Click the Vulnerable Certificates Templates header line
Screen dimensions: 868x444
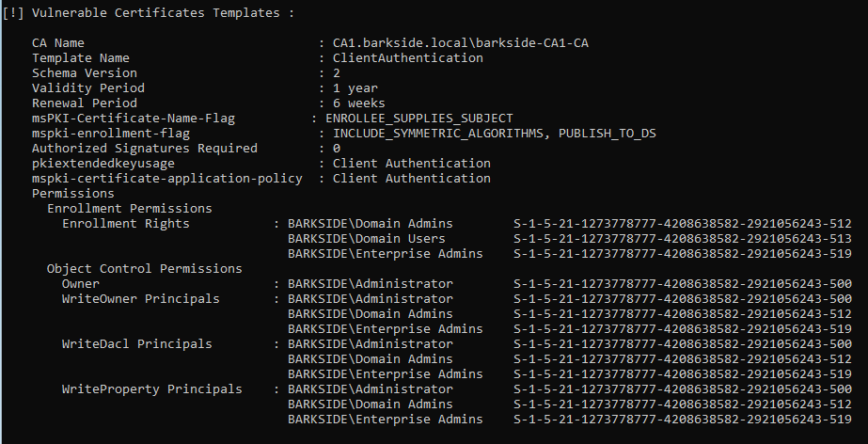pyautogui.click(x=149, y=12)
